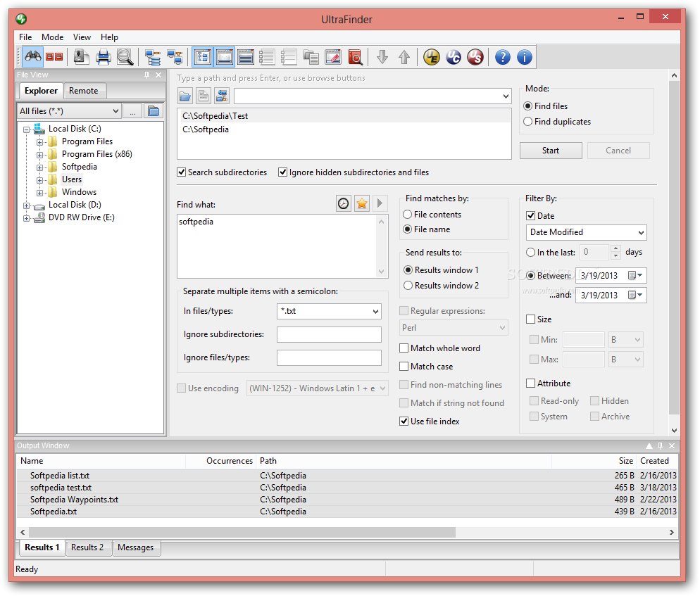Toggle the File View panel toolbar icon
Viewport: 700px width, 596px height.
click(x=203, y=57)
